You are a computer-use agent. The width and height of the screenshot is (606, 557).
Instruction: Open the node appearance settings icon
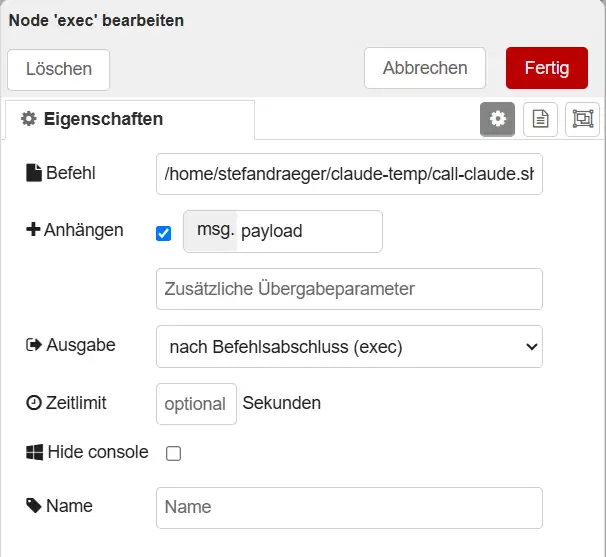(582, 119)
